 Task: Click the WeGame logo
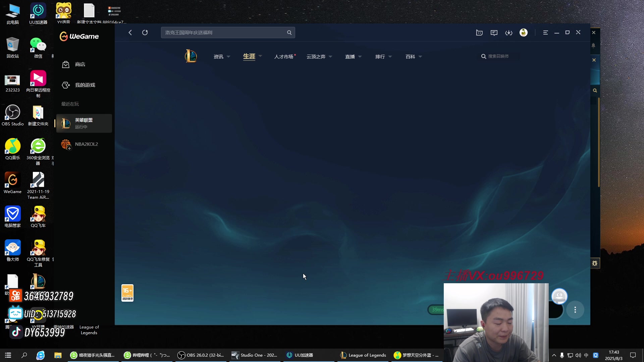[79, 36]
